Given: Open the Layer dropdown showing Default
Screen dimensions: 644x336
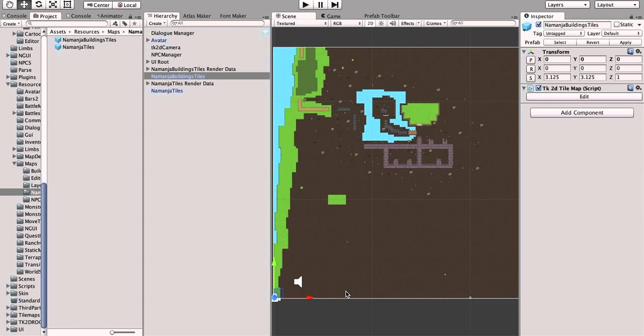Looking at the screenshot, I should 622,33.
